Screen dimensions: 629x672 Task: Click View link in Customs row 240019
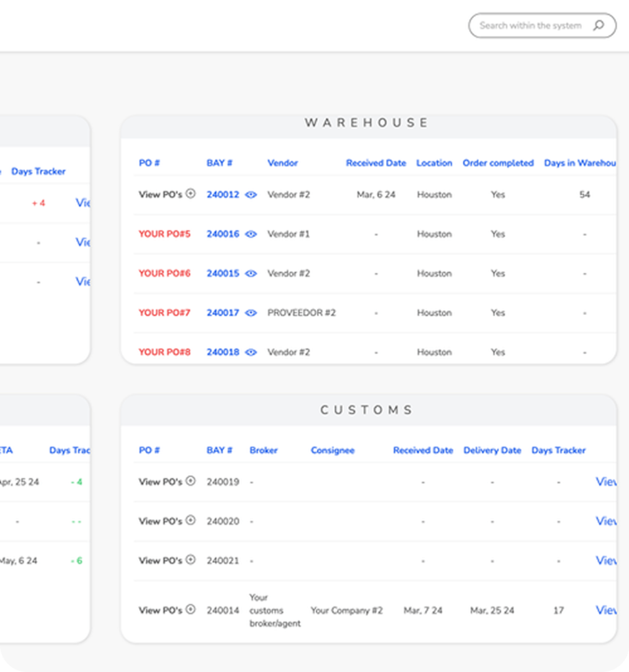606,482
